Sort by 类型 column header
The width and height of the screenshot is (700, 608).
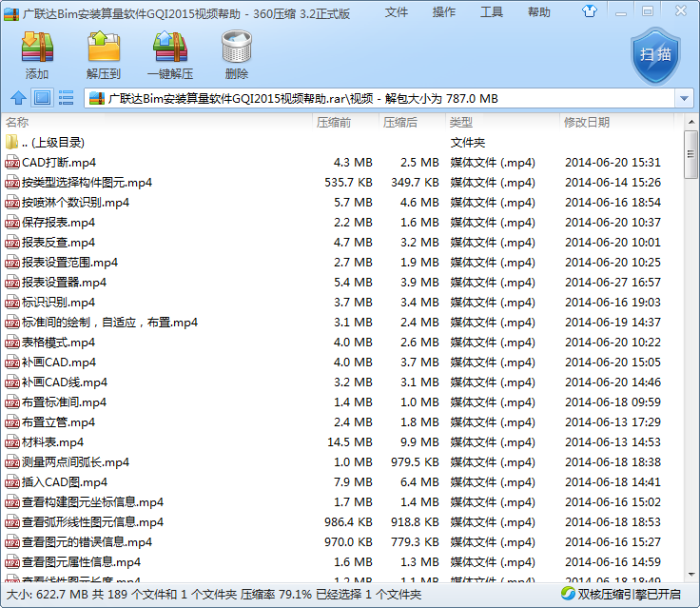[502, 122]
